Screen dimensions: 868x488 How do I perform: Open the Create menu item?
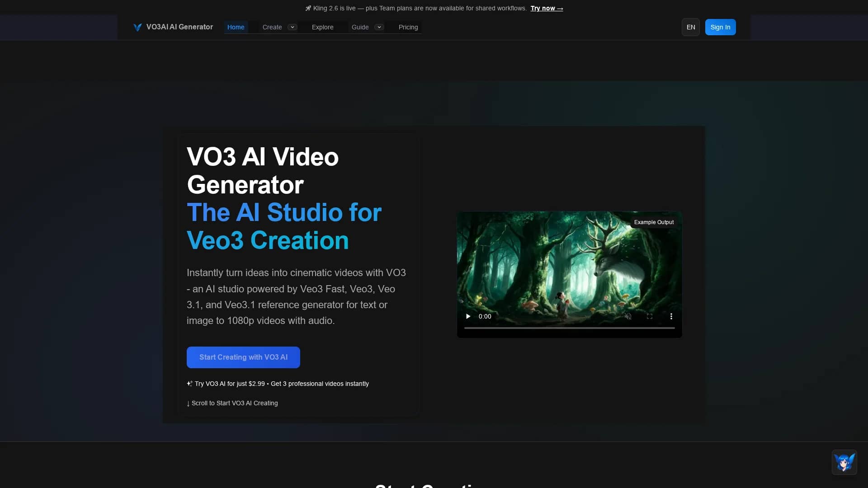tap(272, 27)
